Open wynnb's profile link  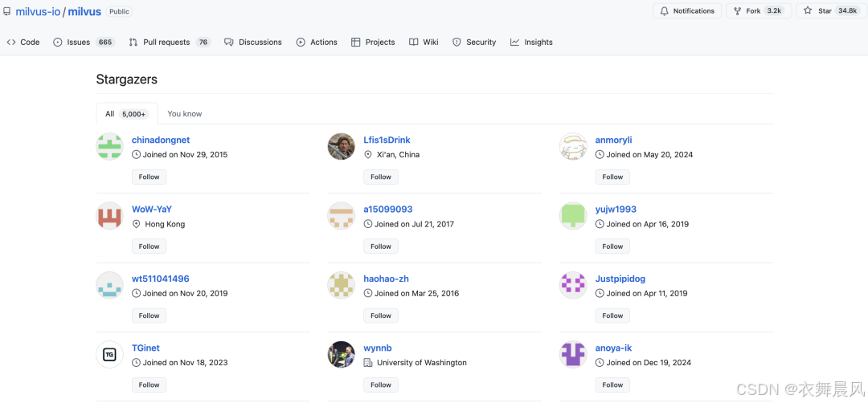click(x=378, y=348)
